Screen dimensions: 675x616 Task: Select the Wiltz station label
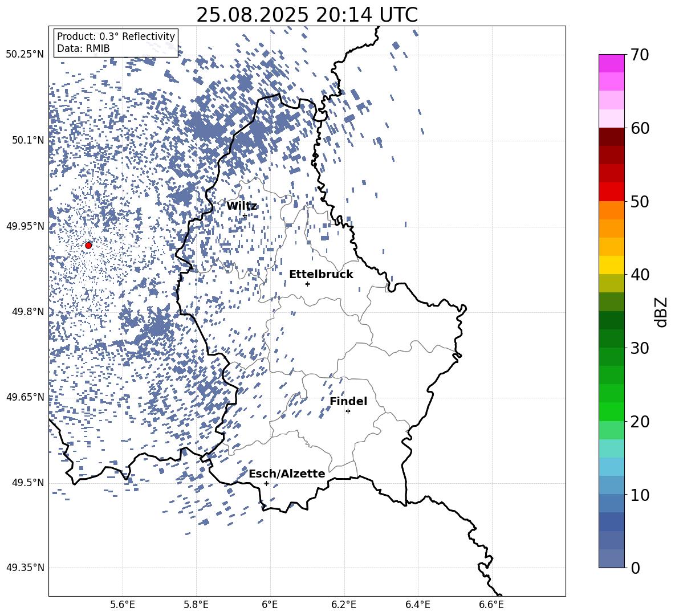point(242,206)
